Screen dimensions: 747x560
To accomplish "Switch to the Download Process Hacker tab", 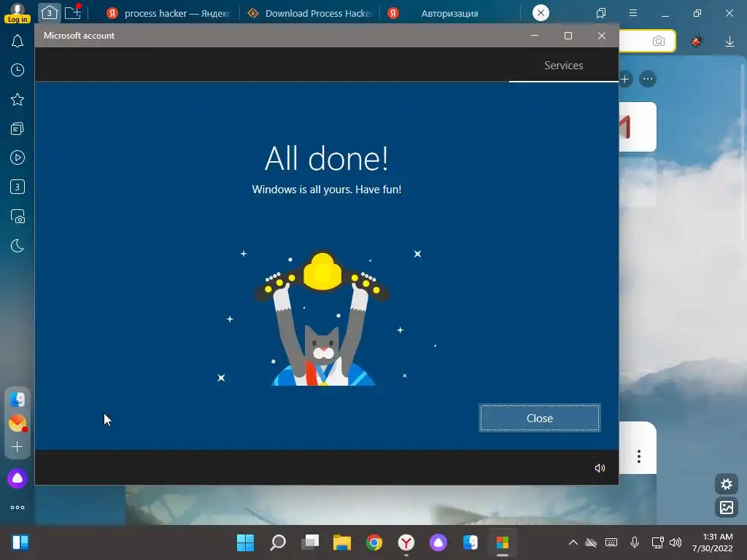I will coord(311,13).
